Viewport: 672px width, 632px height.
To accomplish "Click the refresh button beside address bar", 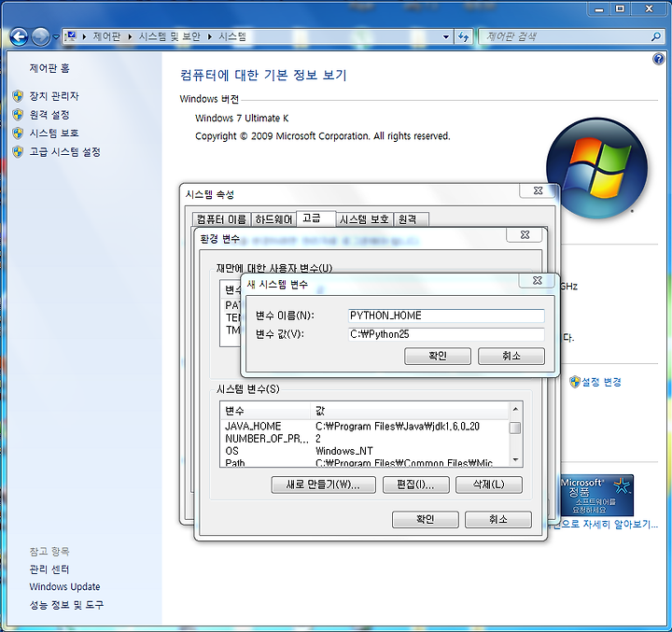I will [463, 36].
